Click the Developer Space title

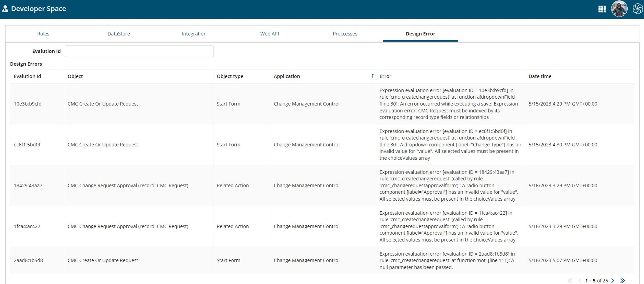click(x=39, y=9)
